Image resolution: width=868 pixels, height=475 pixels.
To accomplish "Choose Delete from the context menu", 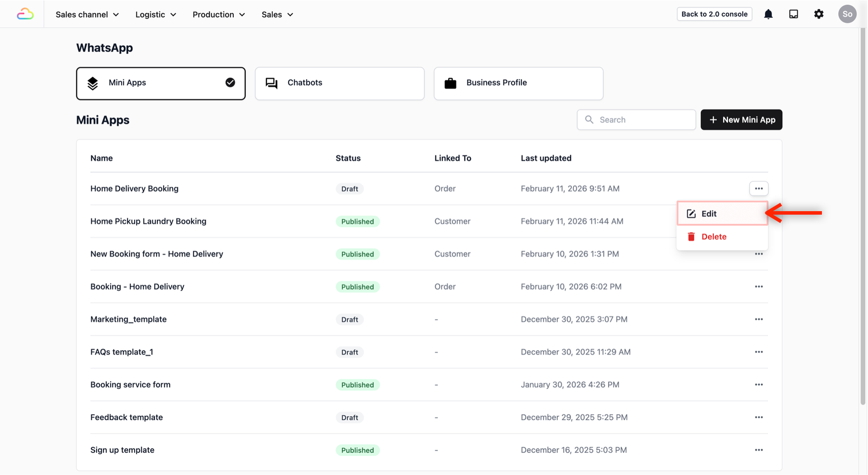I will pyautogui.click(x=722, y=237).
